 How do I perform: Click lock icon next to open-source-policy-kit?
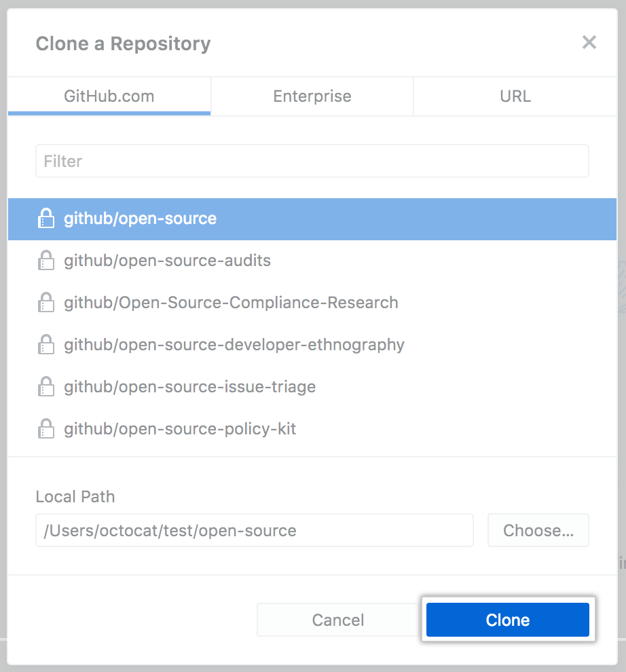45,429
